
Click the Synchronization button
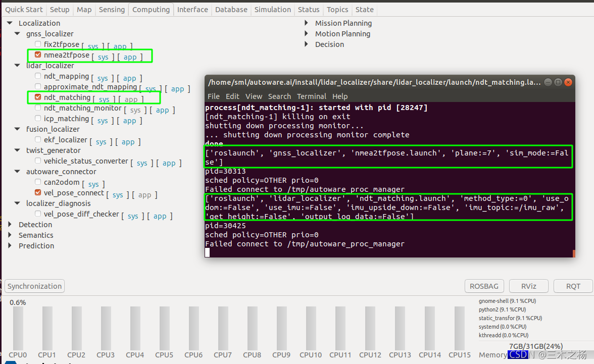[34, 286]
